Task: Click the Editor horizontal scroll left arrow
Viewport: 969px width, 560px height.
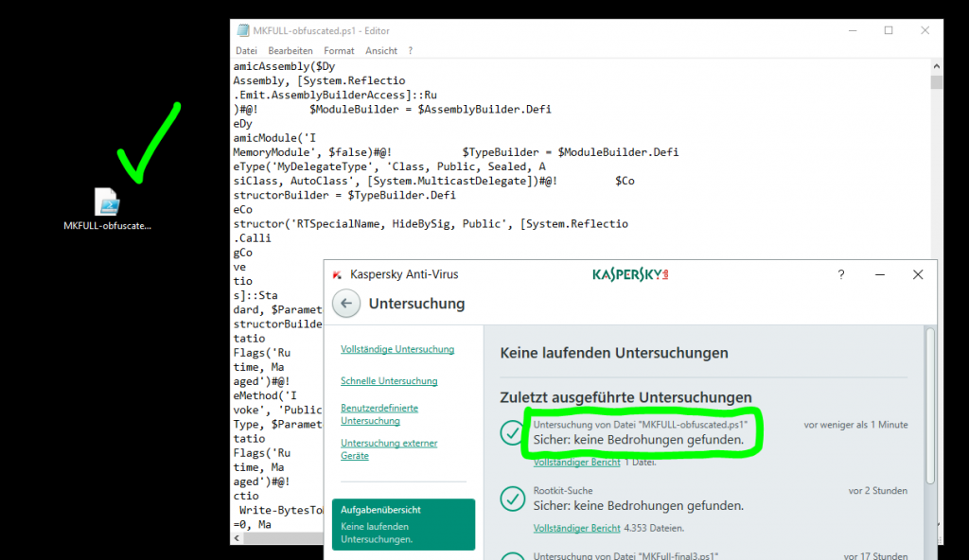Action: pos(237,538)
